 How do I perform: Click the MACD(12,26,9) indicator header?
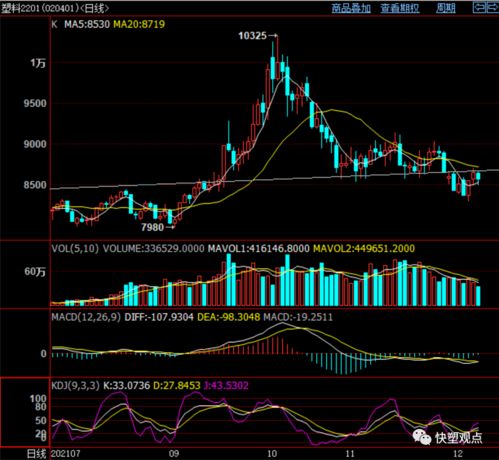coord(86,317)
